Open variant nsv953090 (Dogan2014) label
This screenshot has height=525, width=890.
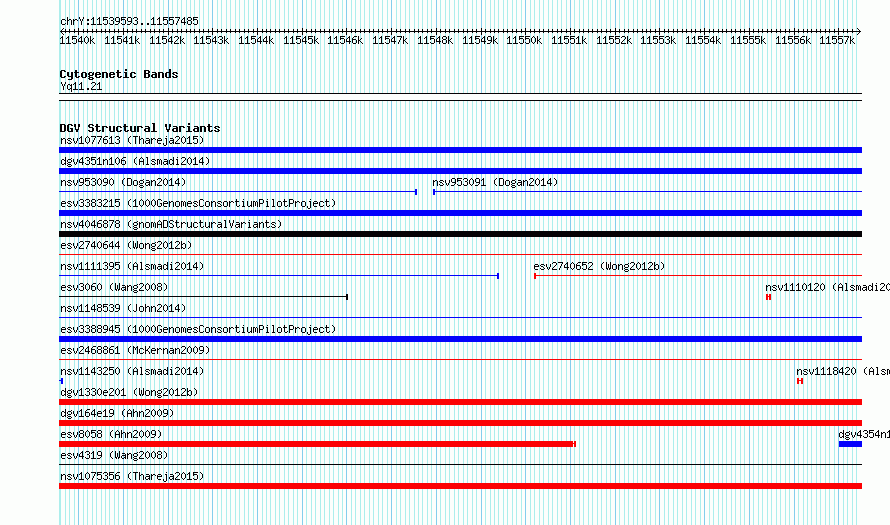pyautogui.click(x=123, y=182)
